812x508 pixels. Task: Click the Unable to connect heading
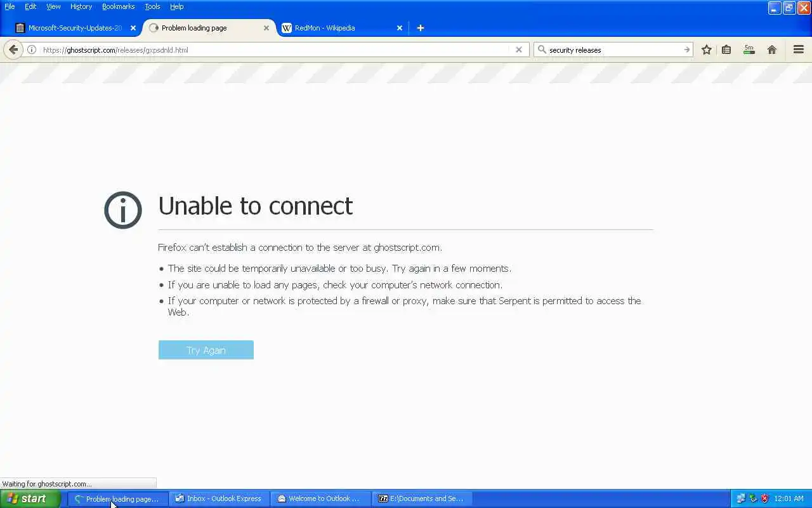tap(255, 206)
